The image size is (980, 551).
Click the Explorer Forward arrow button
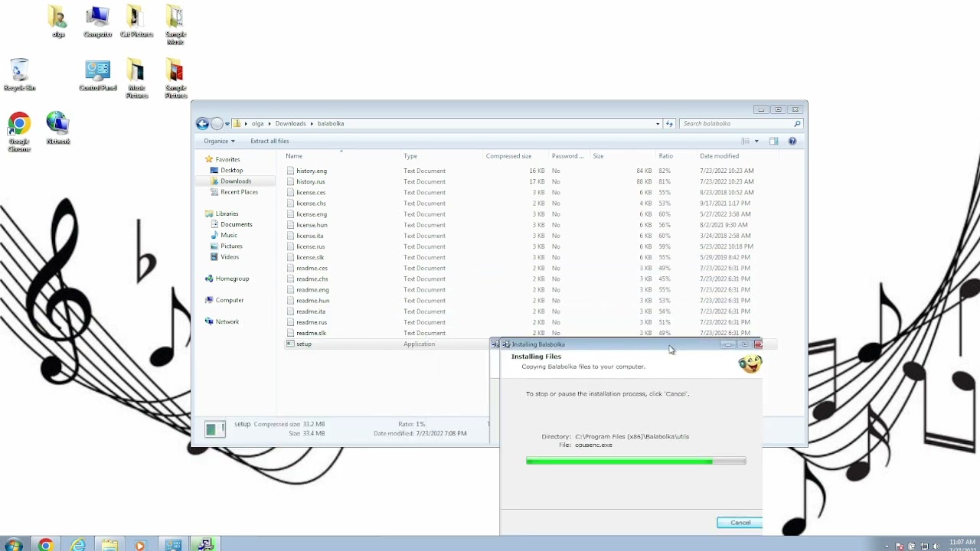coord(217,123)
